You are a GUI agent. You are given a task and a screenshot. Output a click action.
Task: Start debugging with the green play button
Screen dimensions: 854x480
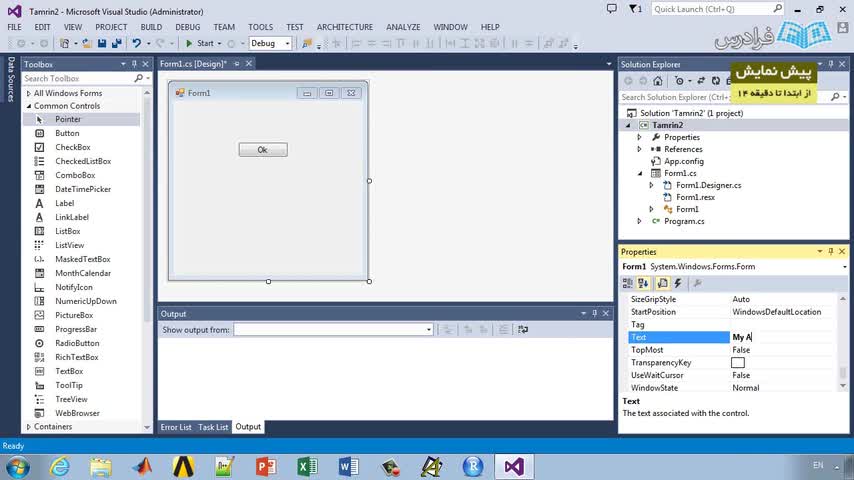(x=189, y=43)
